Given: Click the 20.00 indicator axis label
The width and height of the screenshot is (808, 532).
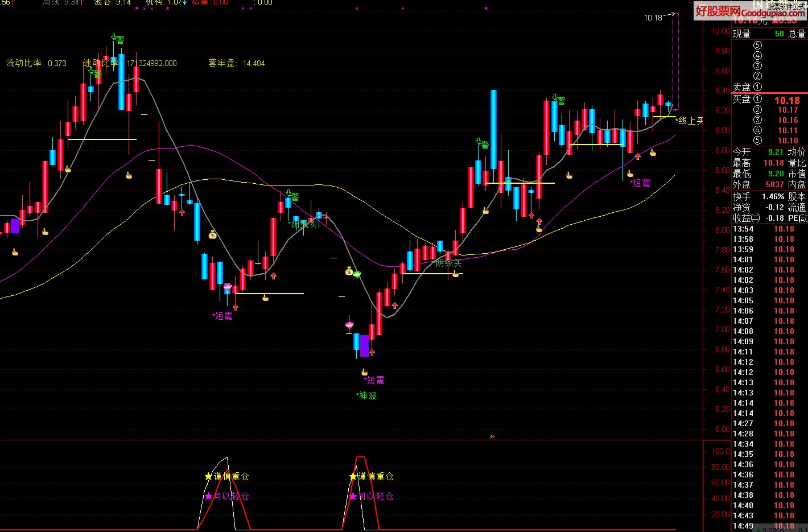Looking at the screenshot, I should pyautogui.click(x=721, y=514).
